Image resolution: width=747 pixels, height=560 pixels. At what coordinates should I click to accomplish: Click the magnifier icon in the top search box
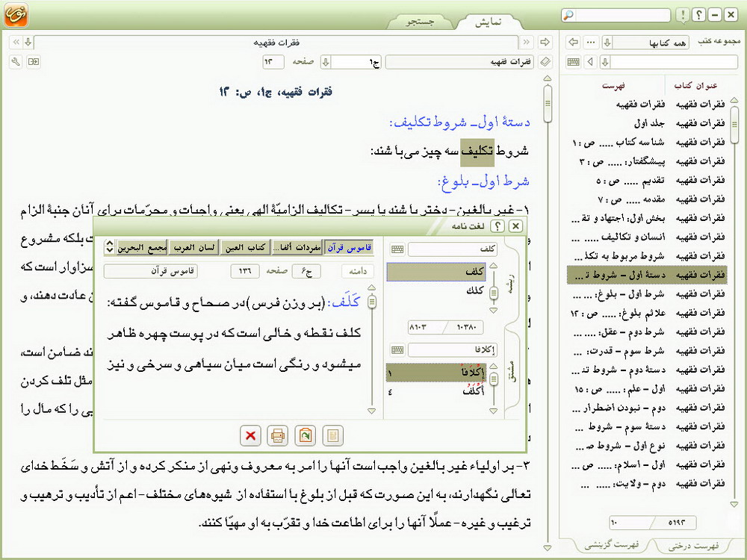tap(568, 15)
